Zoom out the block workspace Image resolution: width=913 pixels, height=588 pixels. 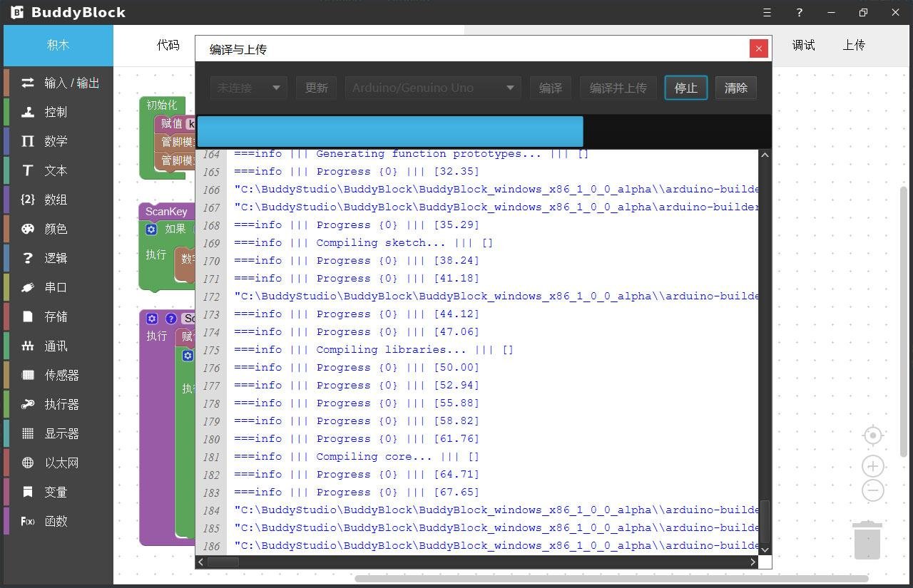coord(873,490)
